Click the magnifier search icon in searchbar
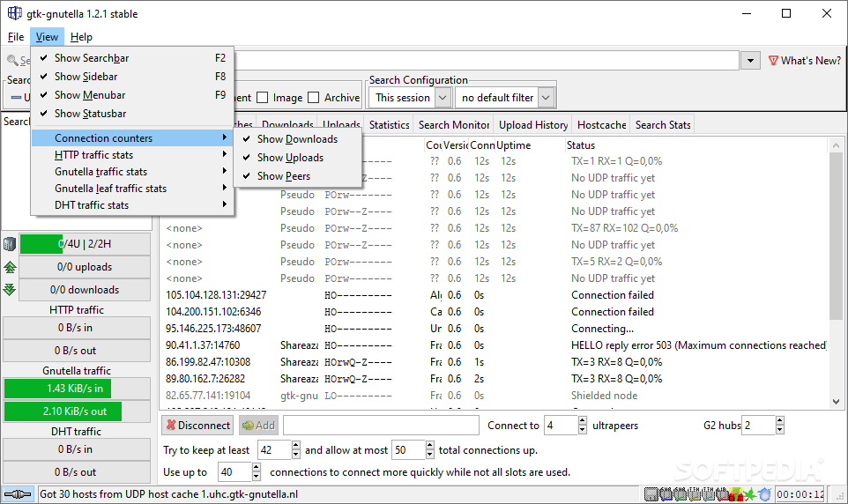The width and height of the screenshot is (848, 504). coord(11,60)
